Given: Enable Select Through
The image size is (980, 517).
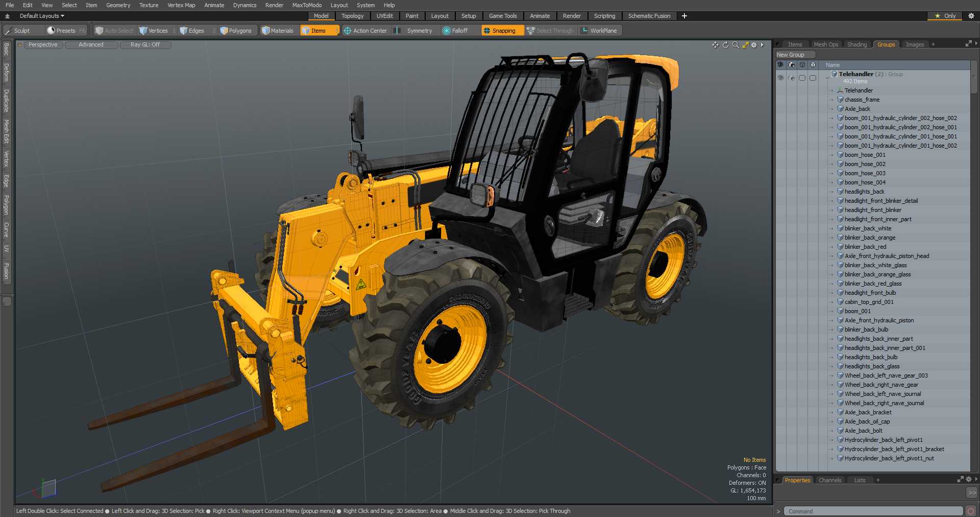Looking at the screenshot, I should [x=551, y=31].
